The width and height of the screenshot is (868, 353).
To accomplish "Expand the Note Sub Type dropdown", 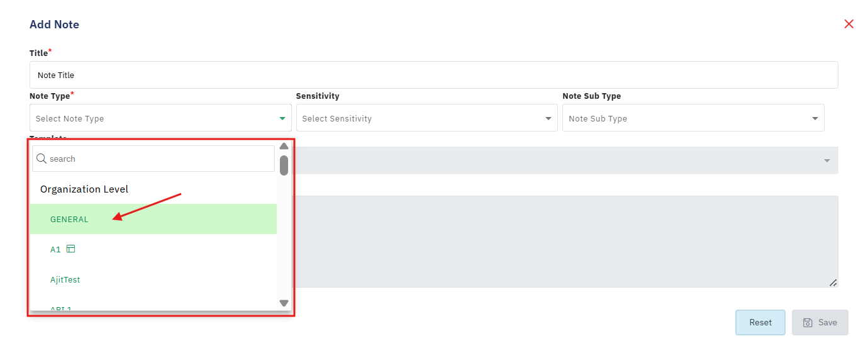I will coord(693,118).
